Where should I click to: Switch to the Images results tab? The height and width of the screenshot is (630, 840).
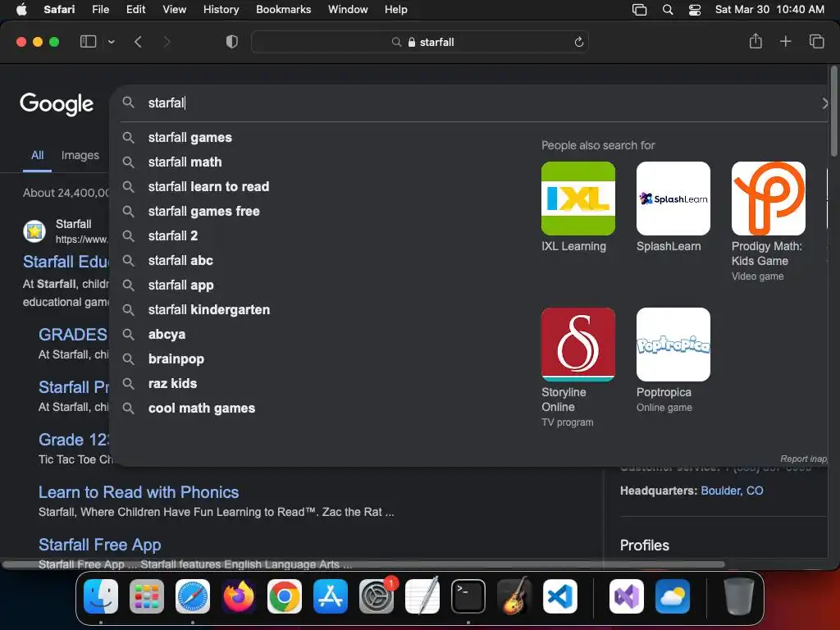click(80, 155)
